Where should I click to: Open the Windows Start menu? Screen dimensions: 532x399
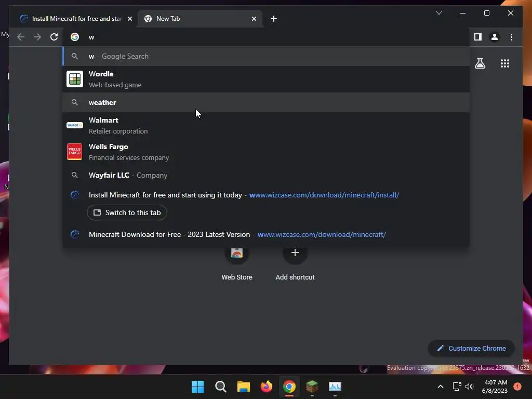click(197, 387)
